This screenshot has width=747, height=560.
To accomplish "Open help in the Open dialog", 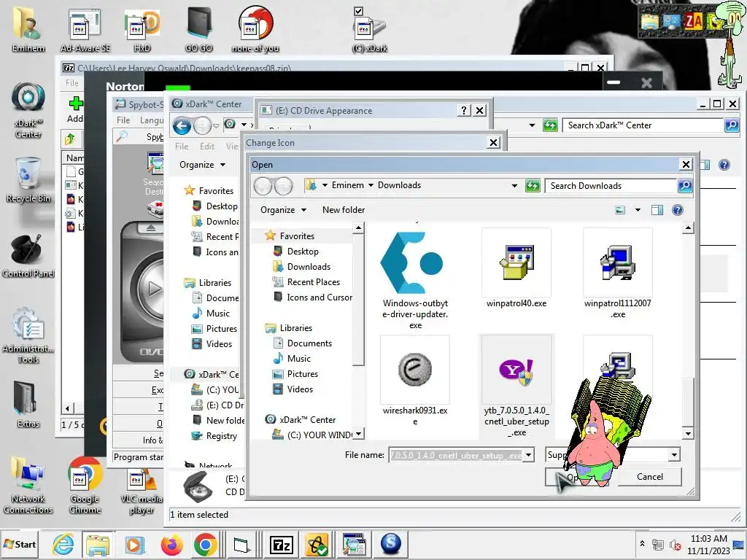I will (678, 210).
